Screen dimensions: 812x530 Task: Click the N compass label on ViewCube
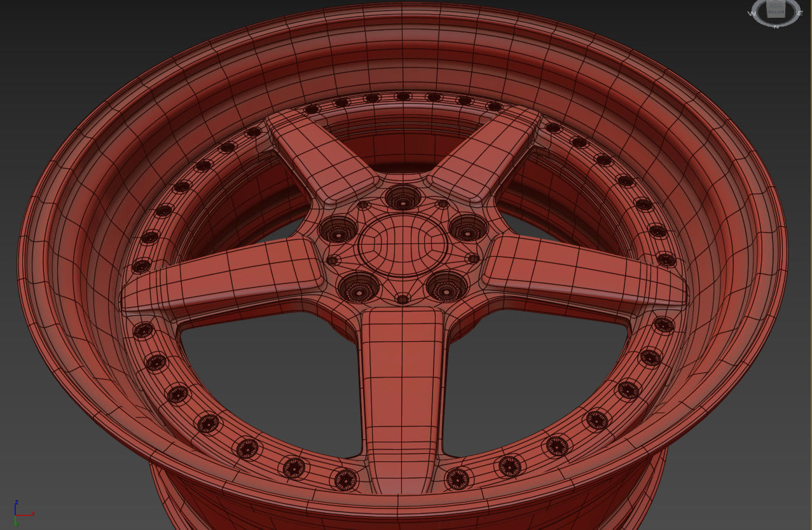(776, 27)
